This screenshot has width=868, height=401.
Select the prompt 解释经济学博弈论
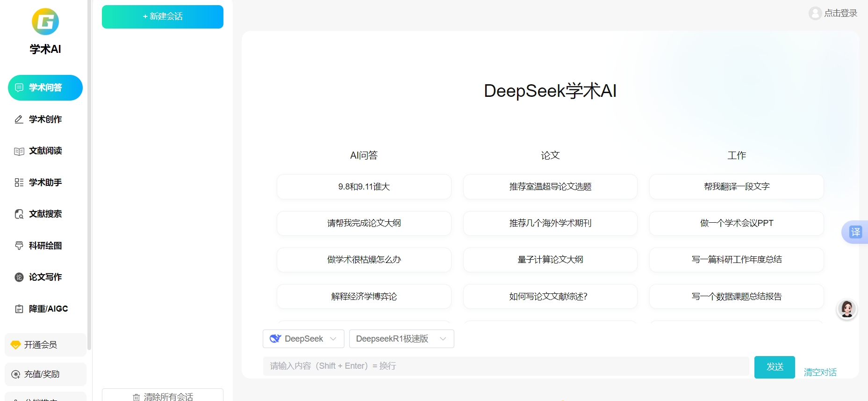[364, 296]
